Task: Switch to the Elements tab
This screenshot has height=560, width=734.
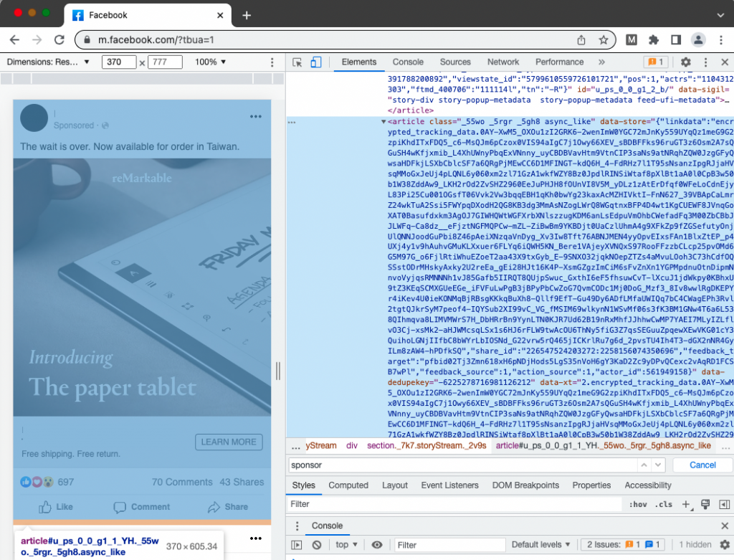Action: (358, 62)
